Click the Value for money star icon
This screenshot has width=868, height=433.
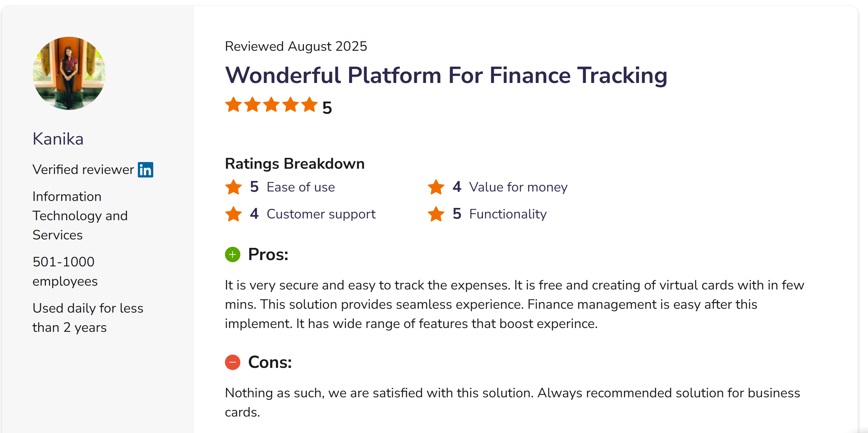click(x=436, y=187)
